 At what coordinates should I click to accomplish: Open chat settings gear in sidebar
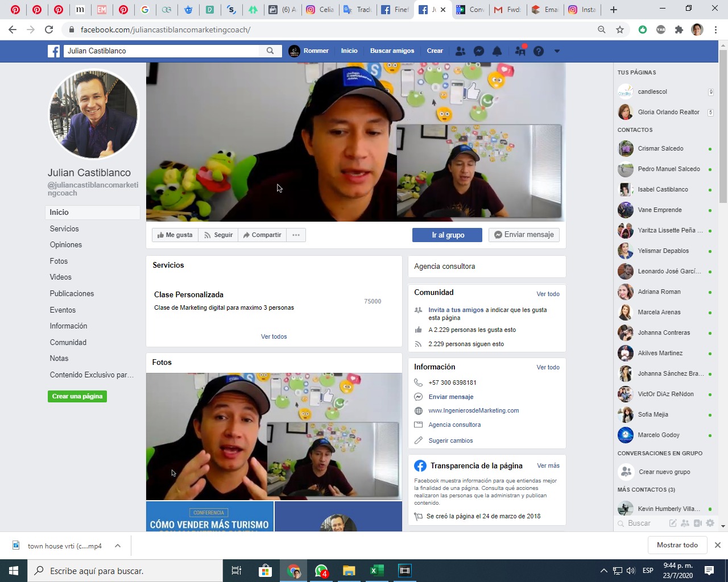click(710, 523)
